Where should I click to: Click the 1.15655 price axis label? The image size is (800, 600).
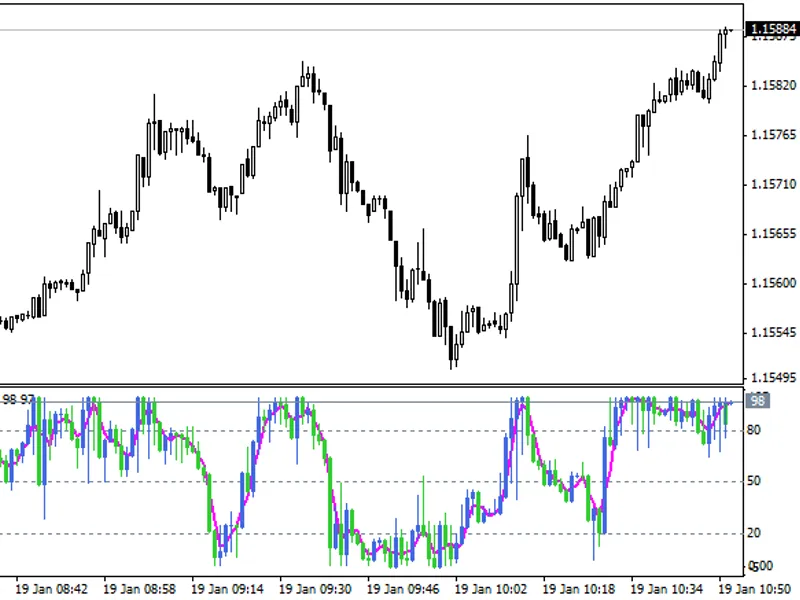773,234
